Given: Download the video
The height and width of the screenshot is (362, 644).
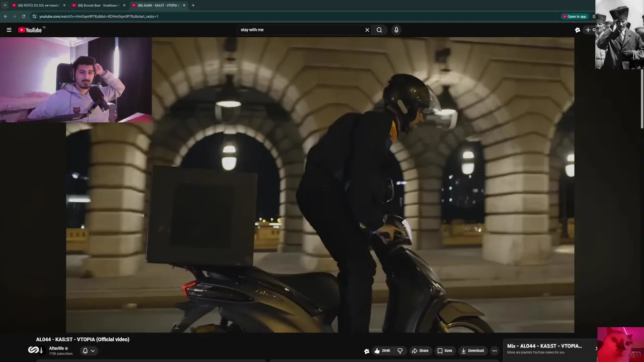Looking at the screenshot, I should [x=472, y=350].
